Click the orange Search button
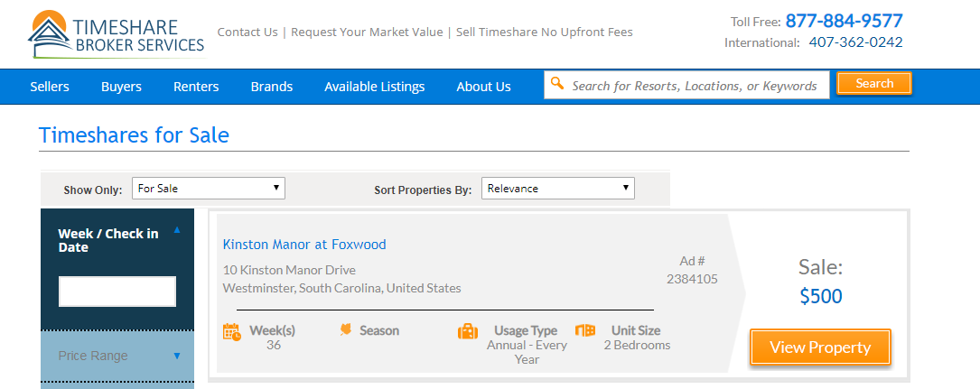The width and height of the screenshot is (980, 389). pos(873,83)
